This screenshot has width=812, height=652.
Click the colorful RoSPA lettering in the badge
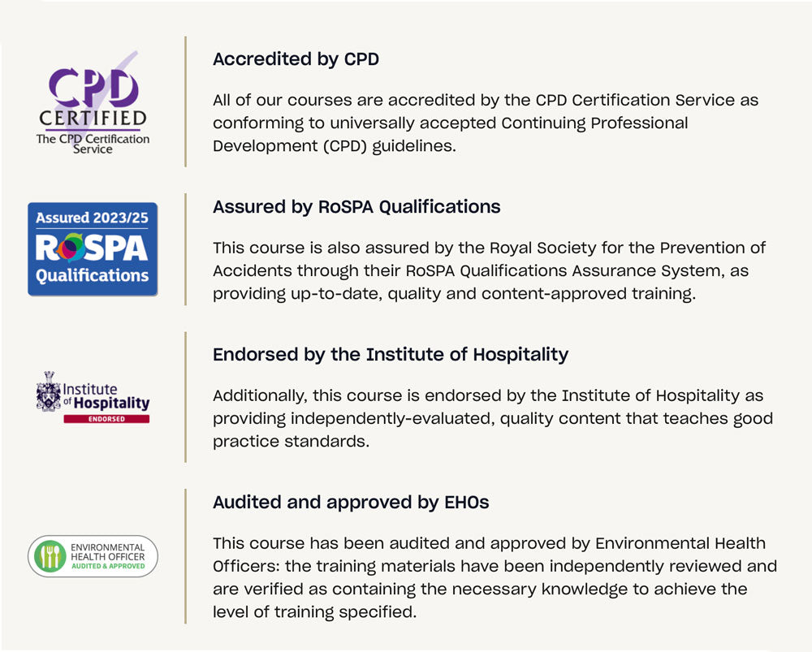click(92, 247)
